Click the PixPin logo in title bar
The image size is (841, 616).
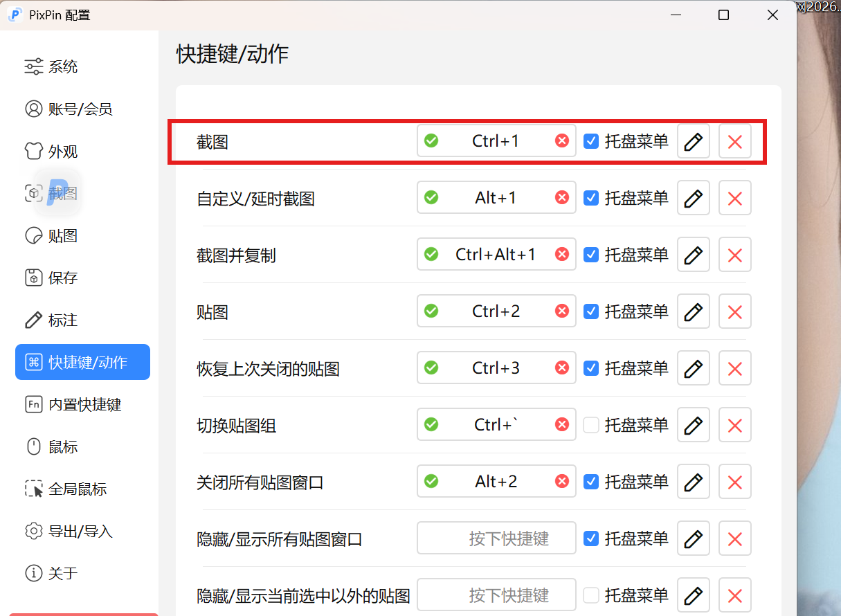pyautogui.click(x=15, y=15)
